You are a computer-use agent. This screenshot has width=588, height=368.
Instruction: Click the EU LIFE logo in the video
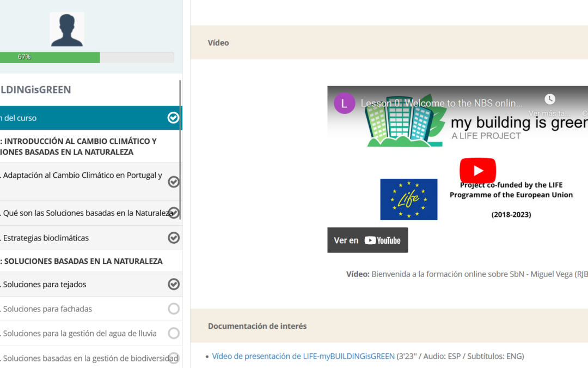tap(409, 200)
